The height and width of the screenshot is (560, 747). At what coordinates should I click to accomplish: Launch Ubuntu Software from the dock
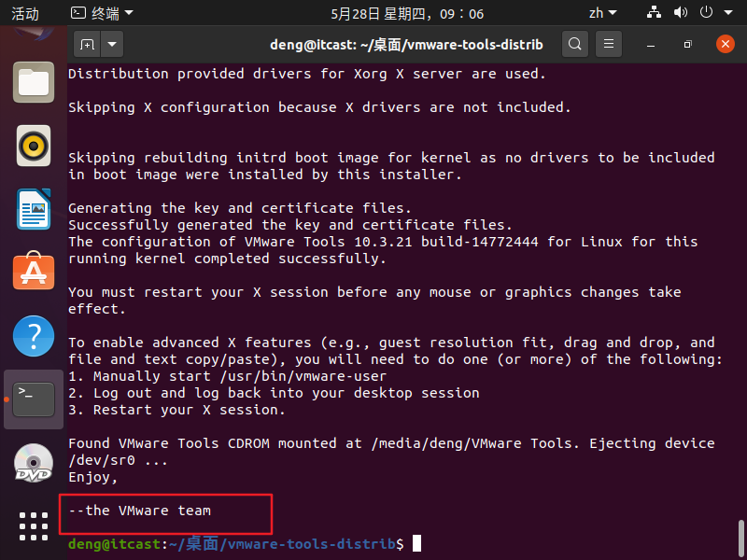pos(34,273)
